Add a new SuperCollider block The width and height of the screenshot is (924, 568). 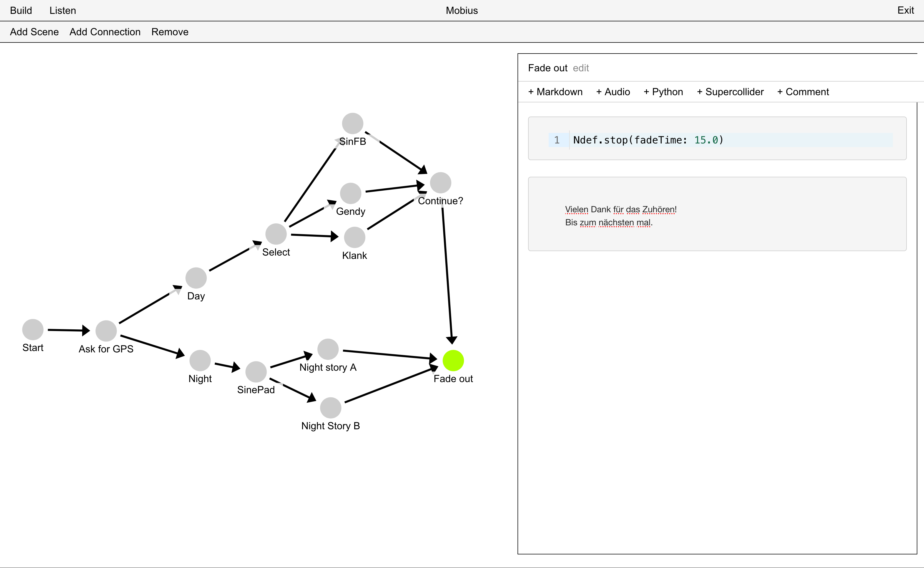(730, 92)
